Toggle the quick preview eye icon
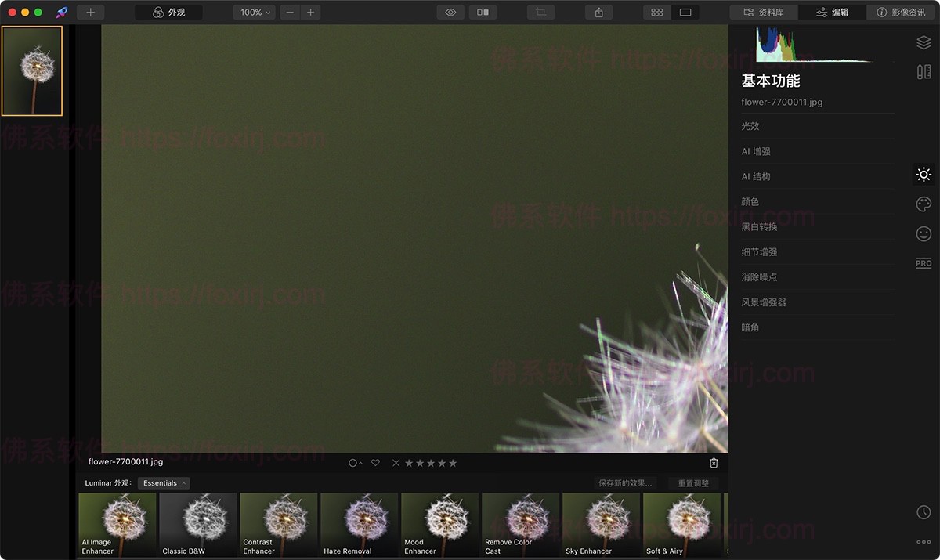940x560 pixels. coord(450,12)
